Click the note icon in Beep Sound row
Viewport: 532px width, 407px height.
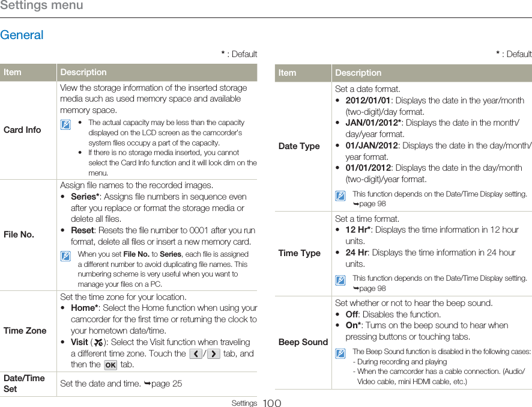pyautogui.click(x=340, y=353)
